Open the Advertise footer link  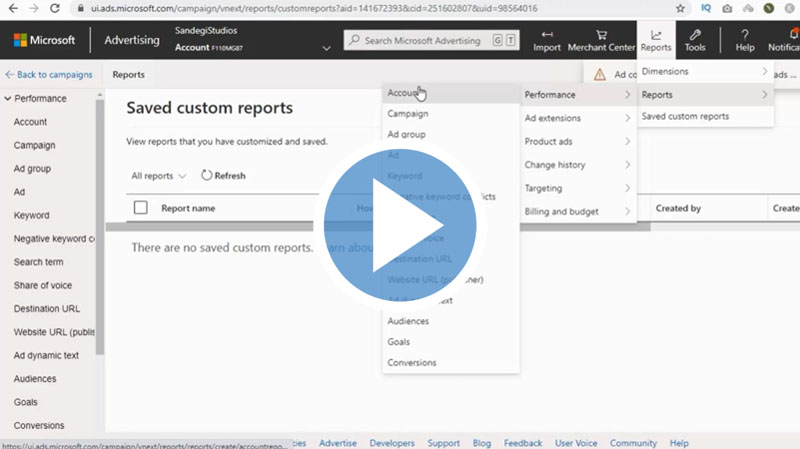click(x=338, y=443)
